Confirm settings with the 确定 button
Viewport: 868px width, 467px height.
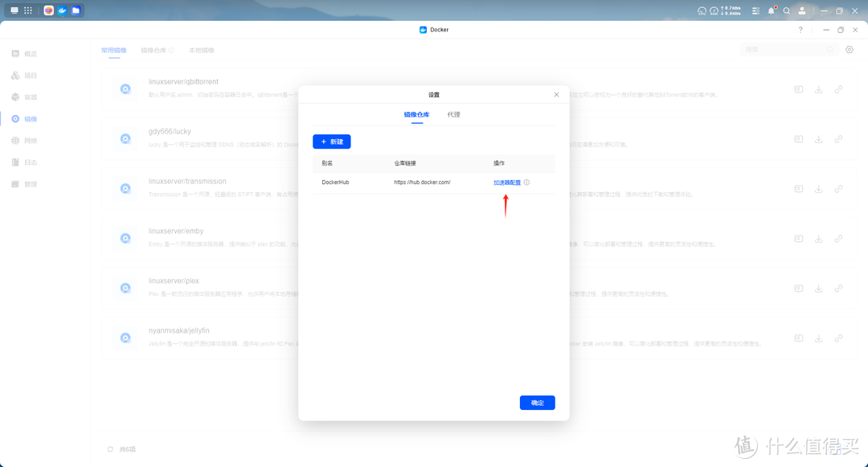click(x=537, y=403)
